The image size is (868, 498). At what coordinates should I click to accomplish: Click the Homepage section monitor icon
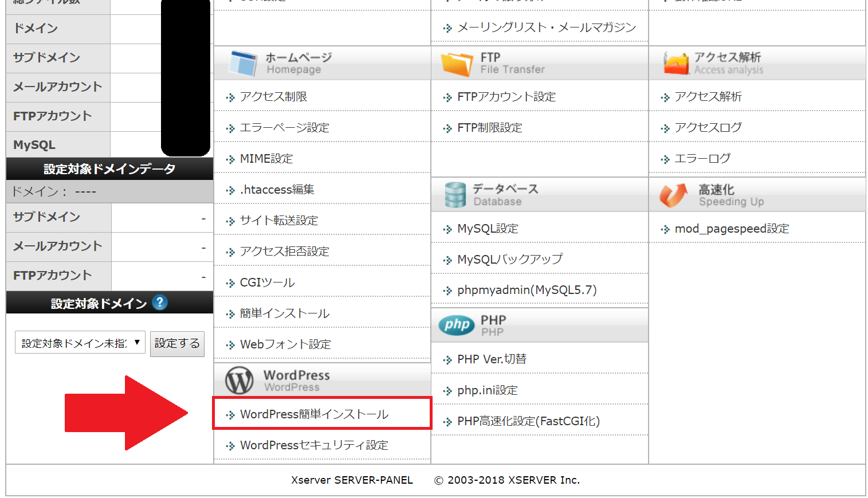point(243,63)
